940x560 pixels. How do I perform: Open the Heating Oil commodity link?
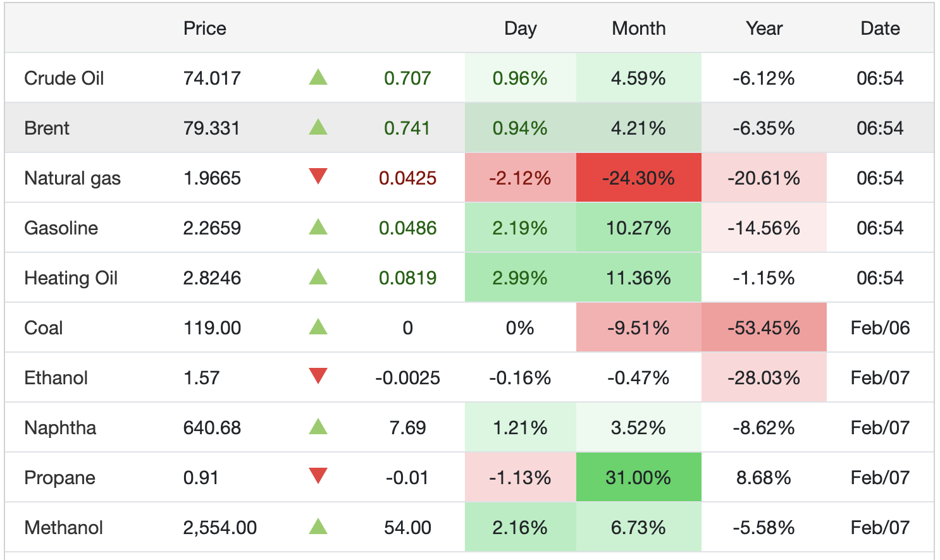coord(71,278)
